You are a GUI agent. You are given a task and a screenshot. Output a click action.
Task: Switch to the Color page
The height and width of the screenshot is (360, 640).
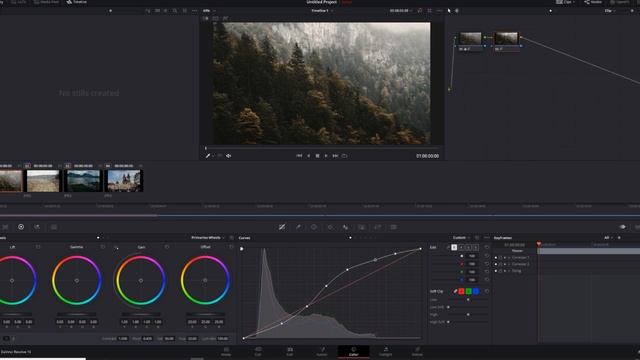click(x=353, y=351)
